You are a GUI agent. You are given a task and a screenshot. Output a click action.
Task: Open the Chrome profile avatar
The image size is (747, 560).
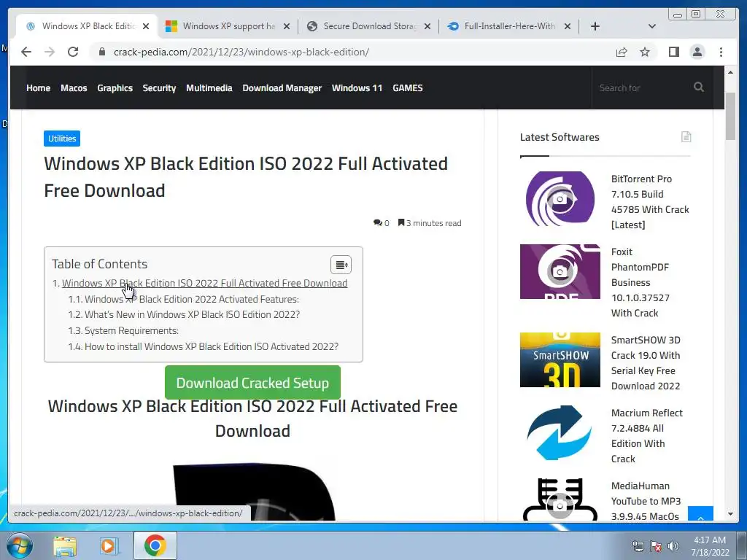(697, 52)
